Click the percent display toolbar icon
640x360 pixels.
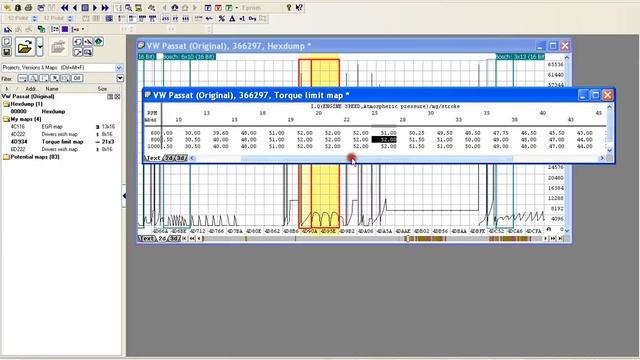222,18
